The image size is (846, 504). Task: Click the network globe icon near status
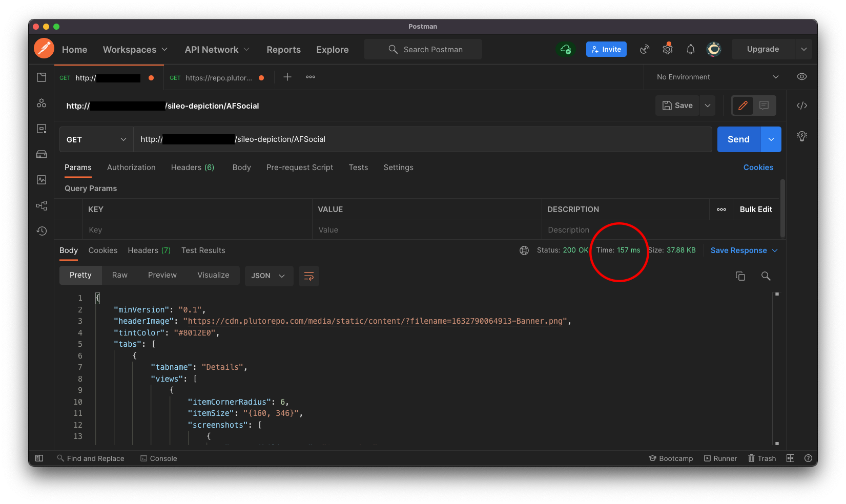[524, 250]
